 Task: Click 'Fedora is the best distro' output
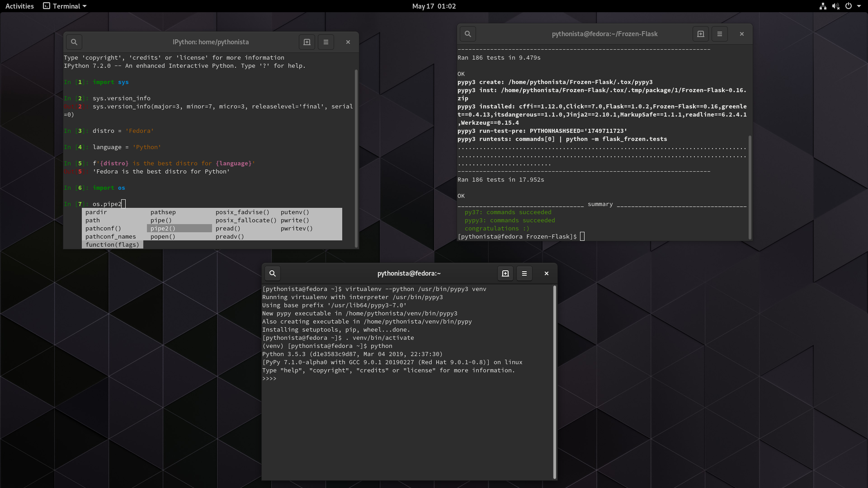(x=161, y=171)
